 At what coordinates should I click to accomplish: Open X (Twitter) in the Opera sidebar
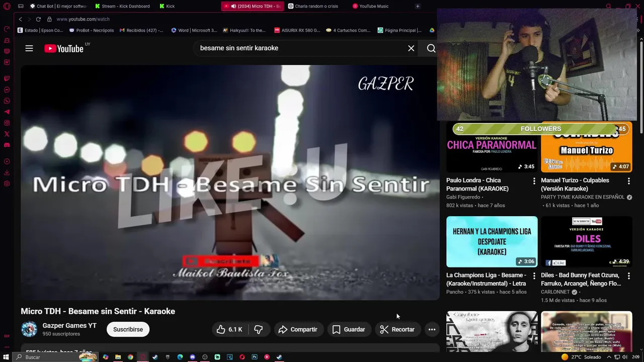7,134
